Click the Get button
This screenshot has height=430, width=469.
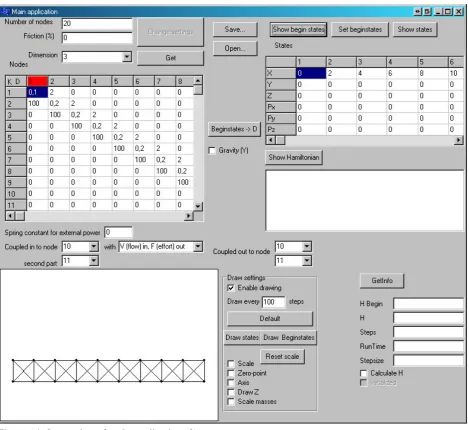click(x=170, y=58)
